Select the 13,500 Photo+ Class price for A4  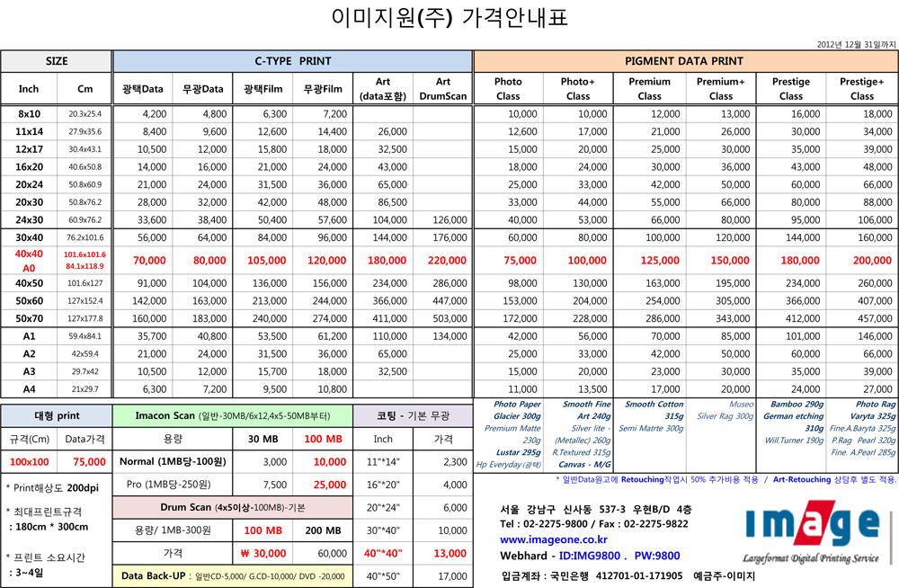[592, 389]
